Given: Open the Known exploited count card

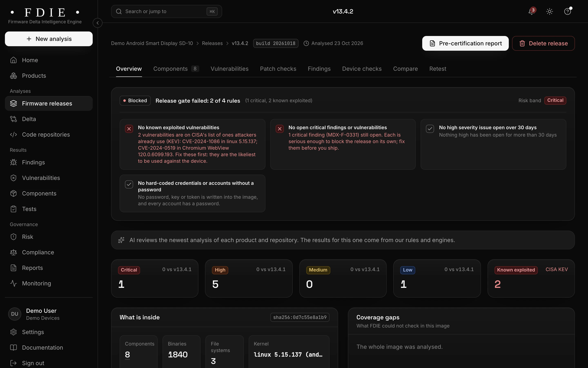Looking at the screenshot, I should pyautogui.click(x=531, y=278).
